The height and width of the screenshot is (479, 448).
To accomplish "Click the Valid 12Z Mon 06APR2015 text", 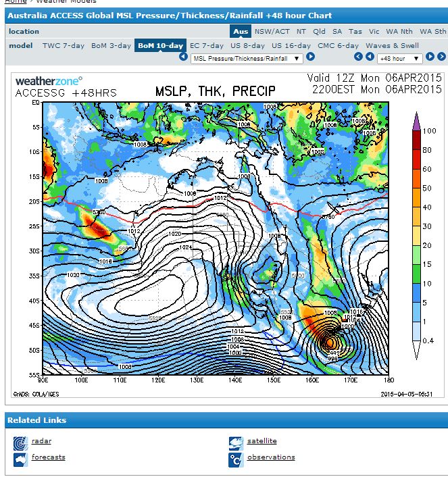I will [374, 78].
